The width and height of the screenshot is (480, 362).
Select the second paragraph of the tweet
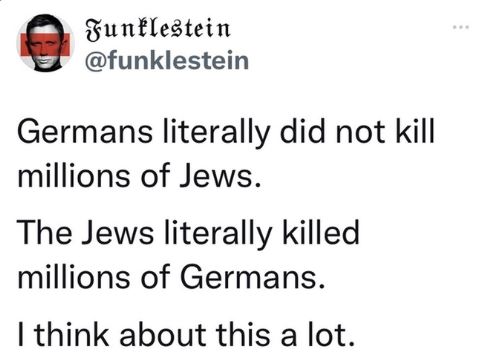point(189,254)
